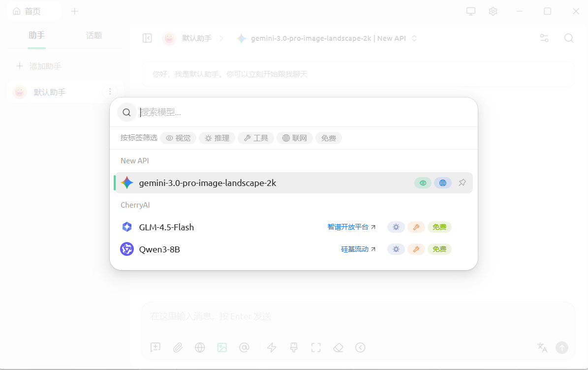Click 免费 badge on GLM-4.5-Flash row
The height and width of the screenshot is (370, 588).
coord(439,227)
